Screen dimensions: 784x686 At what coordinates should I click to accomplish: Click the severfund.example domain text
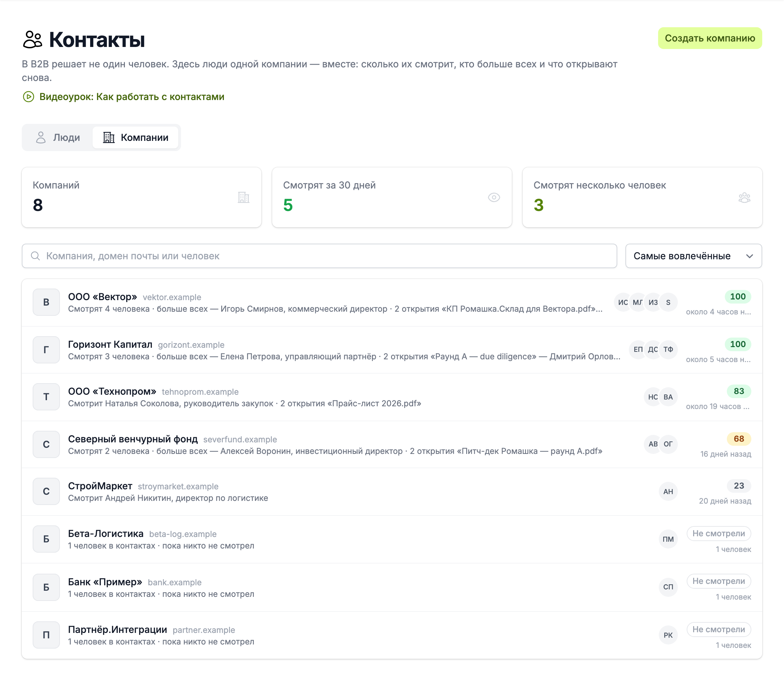pyautogui.click(x=240, y=440)
